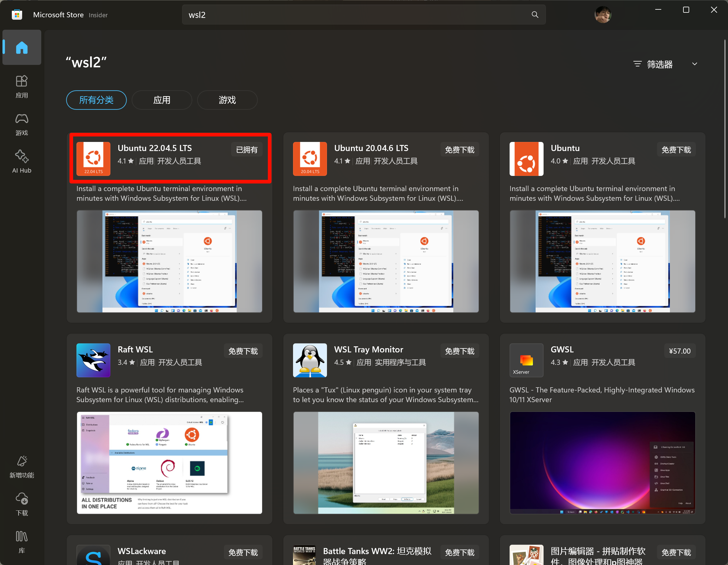Image resolution: width=728 pixels, height=565 pixels.
Task: Select the All categories filter pill
Action: 96,100
